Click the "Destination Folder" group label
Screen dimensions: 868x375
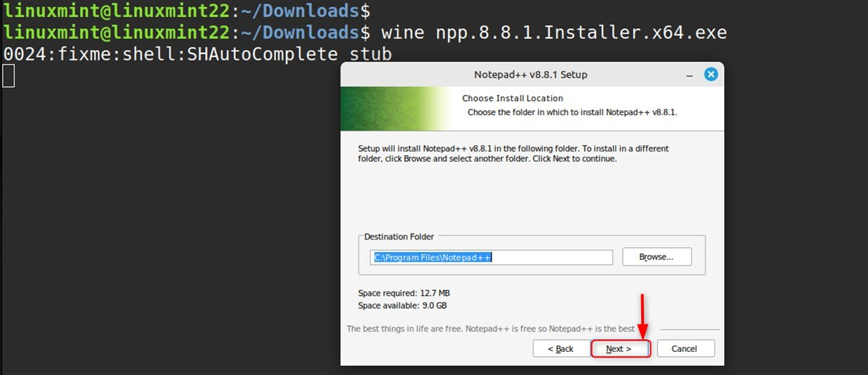point(399,237)
